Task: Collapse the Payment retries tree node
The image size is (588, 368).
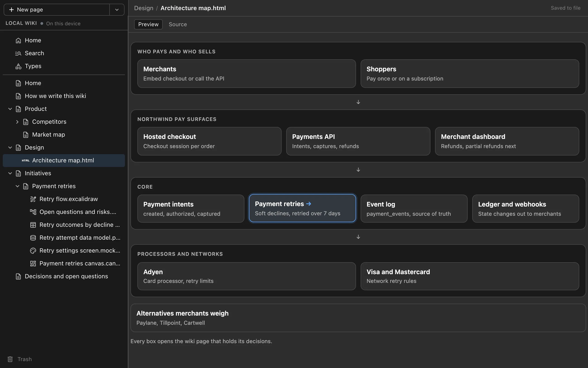Action: pos(17,187)
